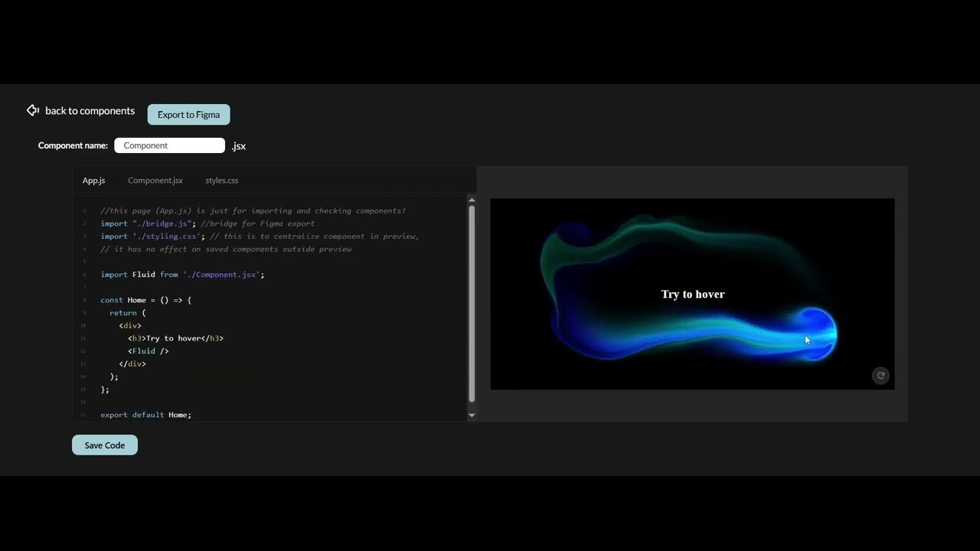Click the import "./bridge.js" code line
980x551 pixels.
point(207,223)
